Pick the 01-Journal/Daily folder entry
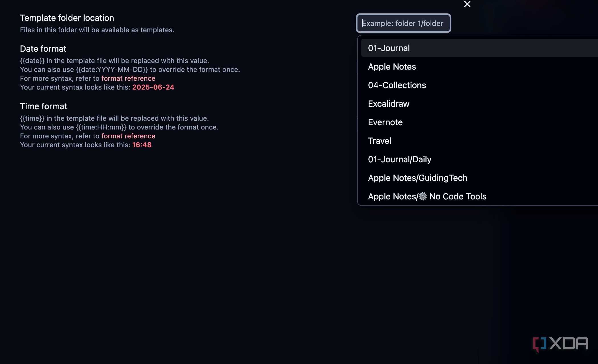 [x=479, y=159]
